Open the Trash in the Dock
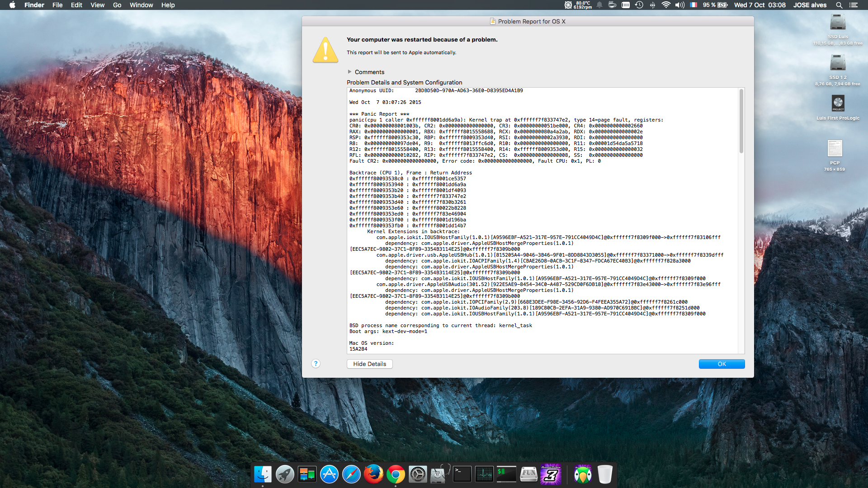Screen dimensions: 868x488 605,474
